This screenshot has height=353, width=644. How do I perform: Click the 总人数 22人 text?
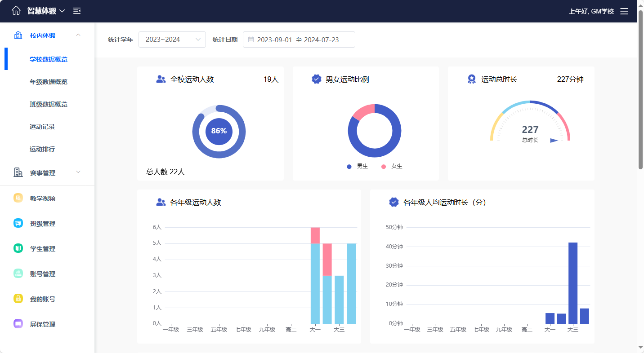click(x=165, y=172)
